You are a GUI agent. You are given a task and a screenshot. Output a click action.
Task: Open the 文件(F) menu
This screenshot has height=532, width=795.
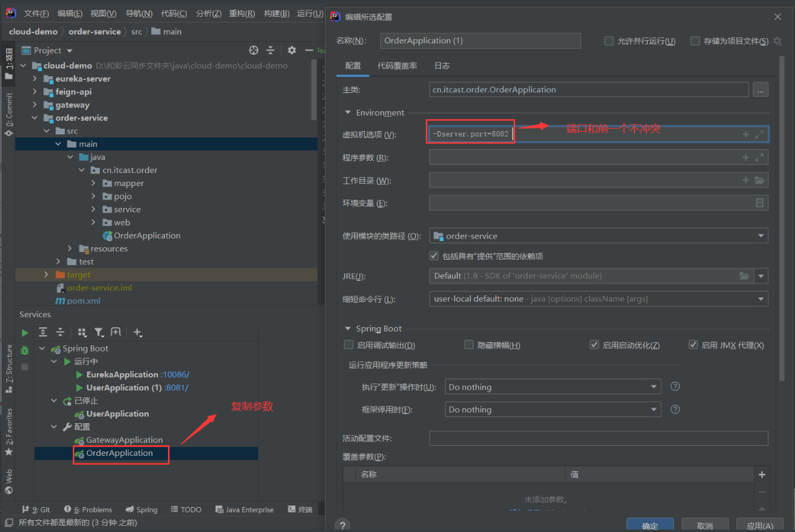(36, 14)
